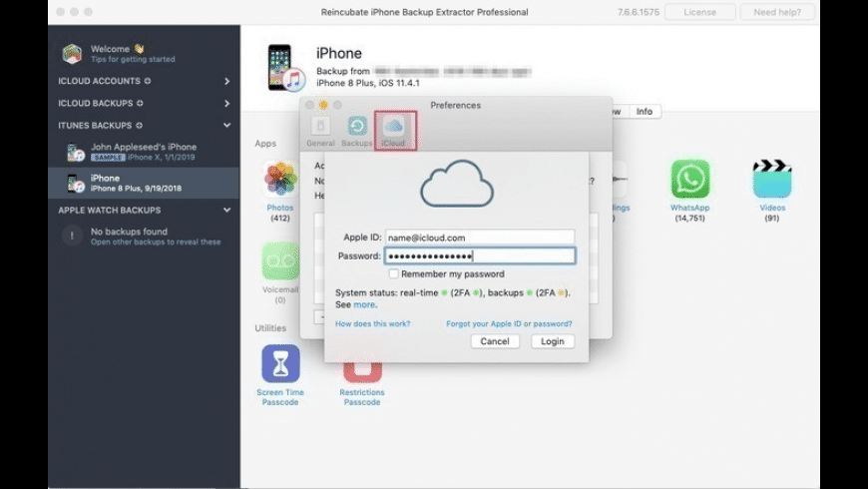Click the 'WhatsApp' label with 14,751 count
This screenshot has height=489, width=868.
tap(689, 208)
